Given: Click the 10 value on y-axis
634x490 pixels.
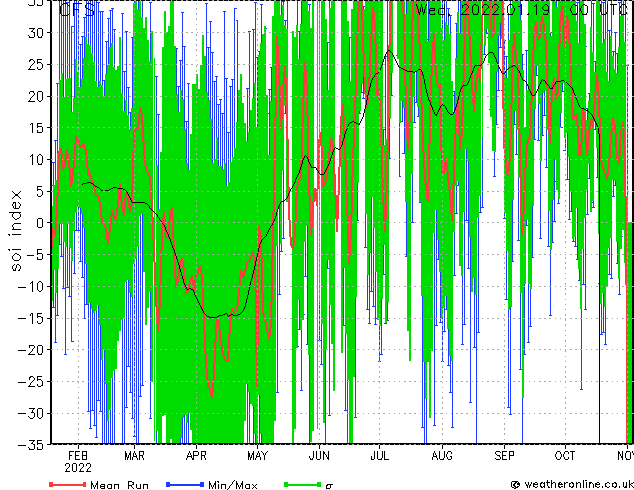Looking at the screenshot, I should pyautogui.click(x=36, y=160).
